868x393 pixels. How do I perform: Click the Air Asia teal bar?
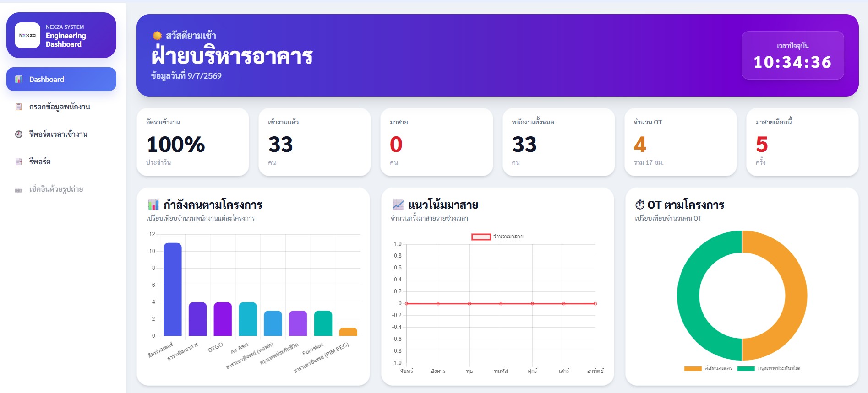(248, 319)
